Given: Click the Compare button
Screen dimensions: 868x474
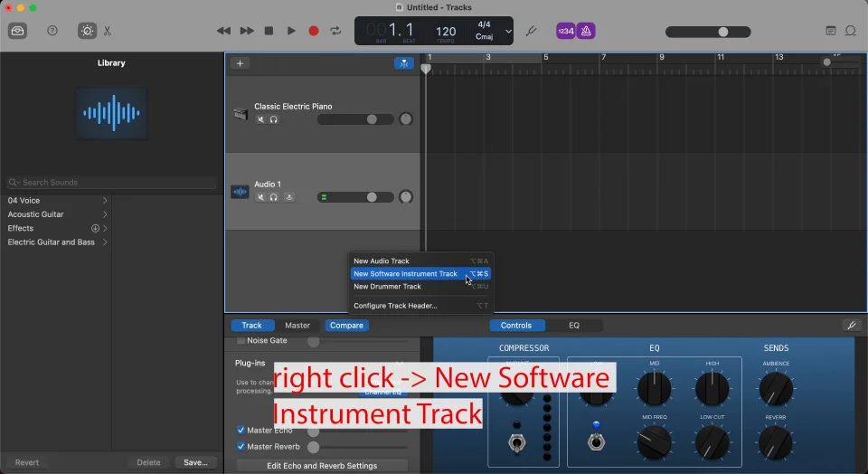Looking at the screenshot, I should click(x=346, y=326).
